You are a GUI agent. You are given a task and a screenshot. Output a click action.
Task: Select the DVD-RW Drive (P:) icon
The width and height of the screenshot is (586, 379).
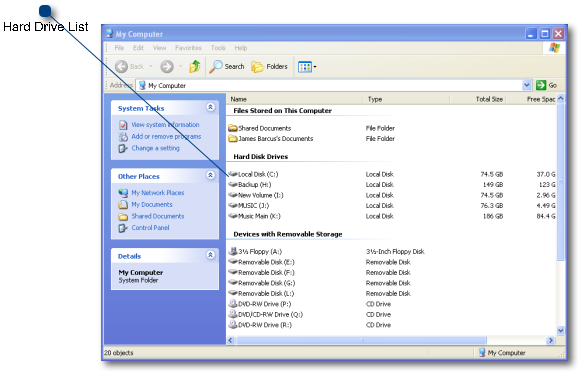233,303
